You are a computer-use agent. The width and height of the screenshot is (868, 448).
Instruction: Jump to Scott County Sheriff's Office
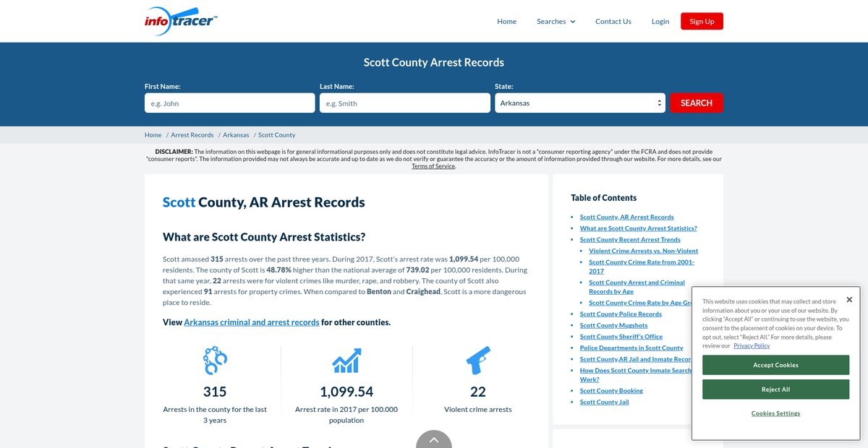[x=621, y=337]
